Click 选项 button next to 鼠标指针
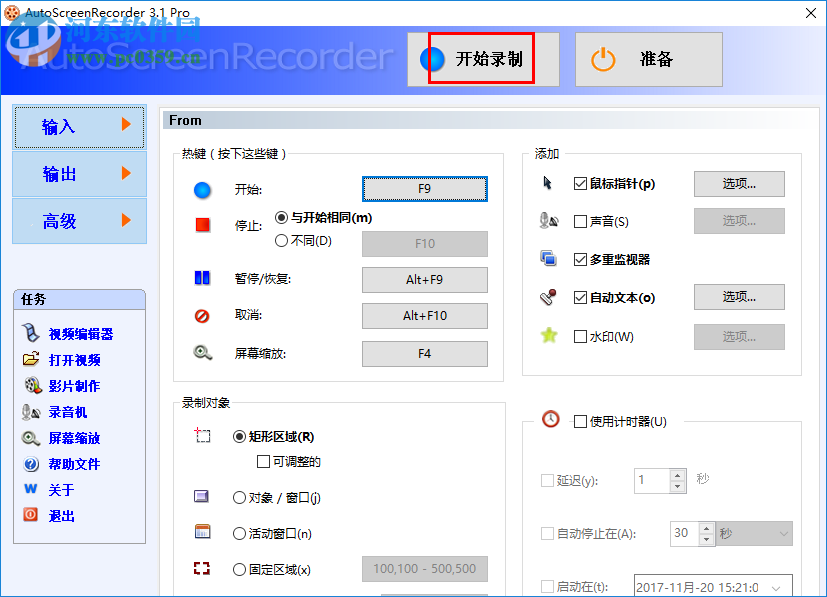 tap(738, 184)
